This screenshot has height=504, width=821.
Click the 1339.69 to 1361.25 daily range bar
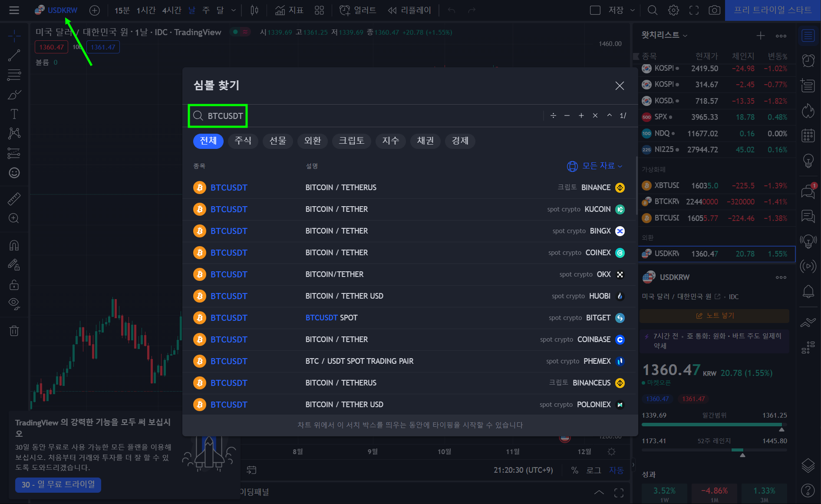click(x=714, y=425)
